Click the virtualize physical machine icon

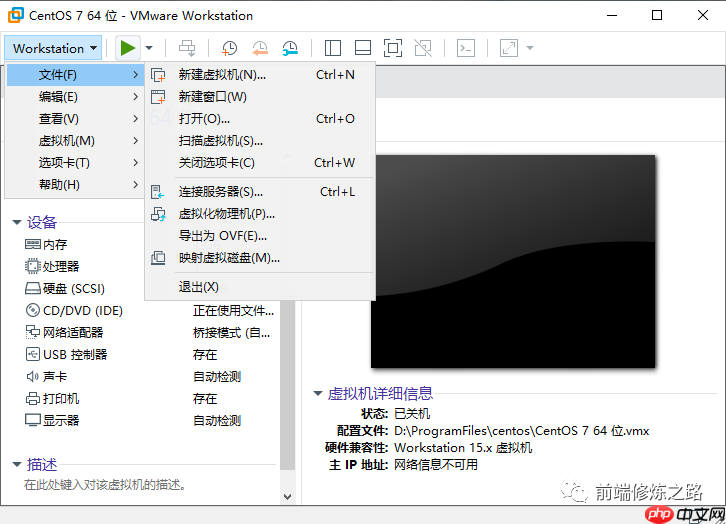pyautogui.click(x=158, y=214)
